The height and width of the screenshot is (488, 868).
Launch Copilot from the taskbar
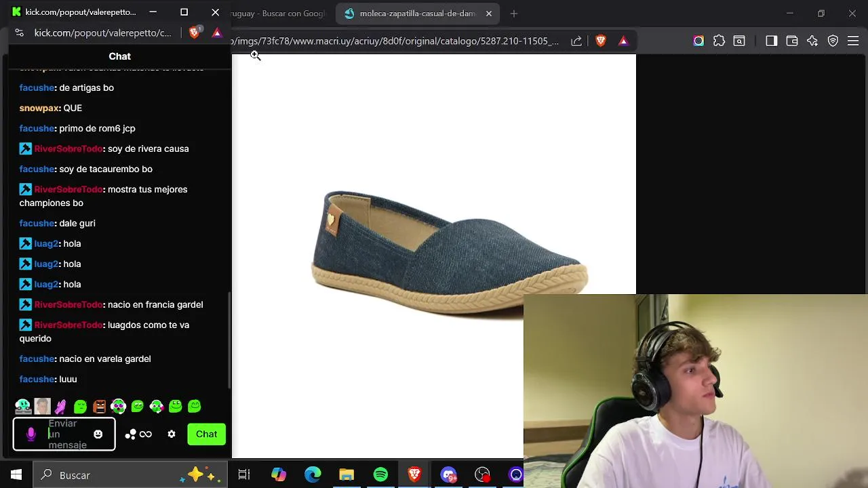pos(279,475)
